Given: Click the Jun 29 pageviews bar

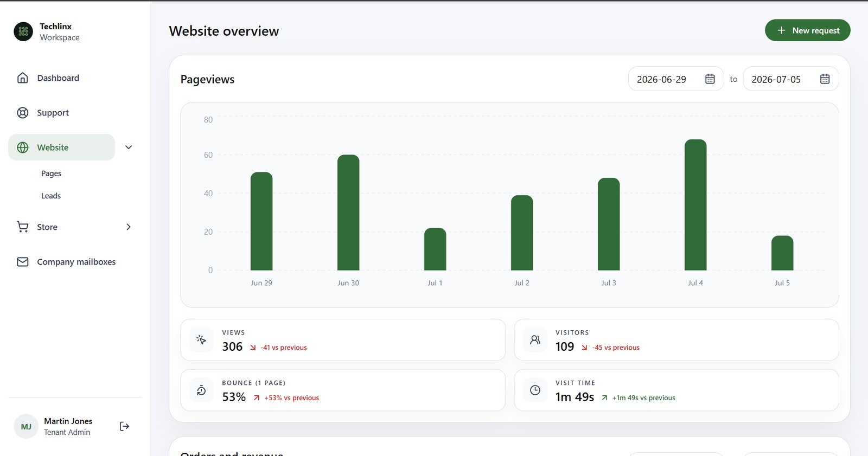Looking at the screenshot, I should [x=261, y=221].
